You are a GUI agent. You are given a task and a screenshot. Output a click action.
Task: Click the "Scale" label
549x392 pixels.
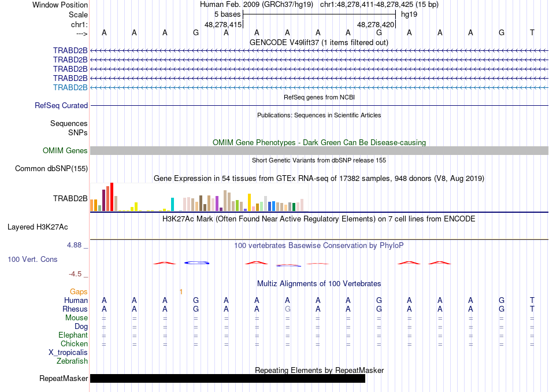click(x=78, y=14)
